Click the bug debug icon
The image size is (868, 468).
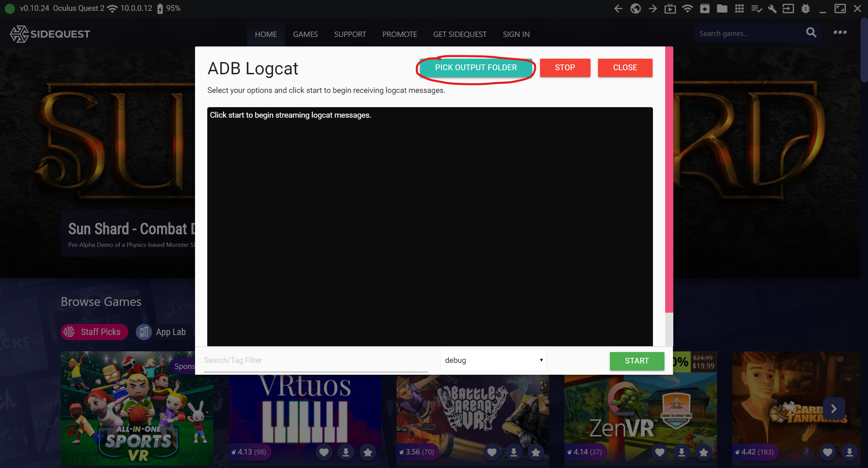coord(806,8)
